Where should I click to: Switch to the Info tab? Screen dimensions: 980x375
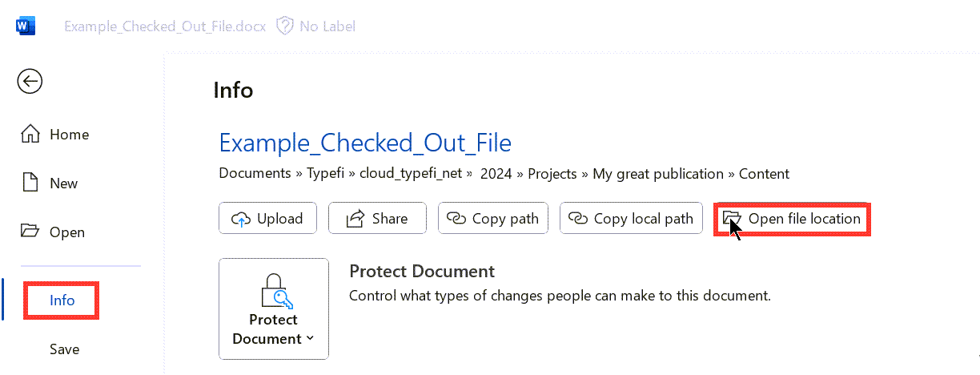point(62,300)
